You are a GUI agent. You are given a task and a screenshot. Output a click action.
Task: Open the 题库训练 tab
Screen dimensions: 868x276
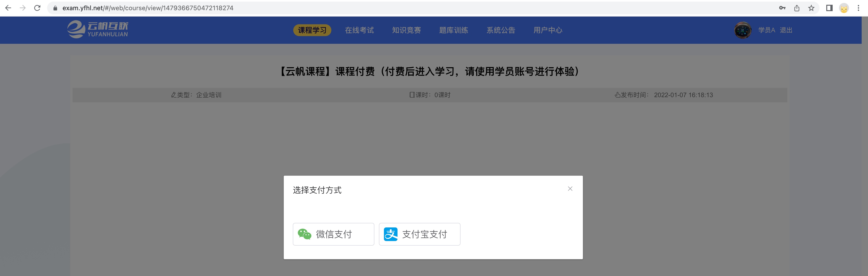[x=453, y=30]
